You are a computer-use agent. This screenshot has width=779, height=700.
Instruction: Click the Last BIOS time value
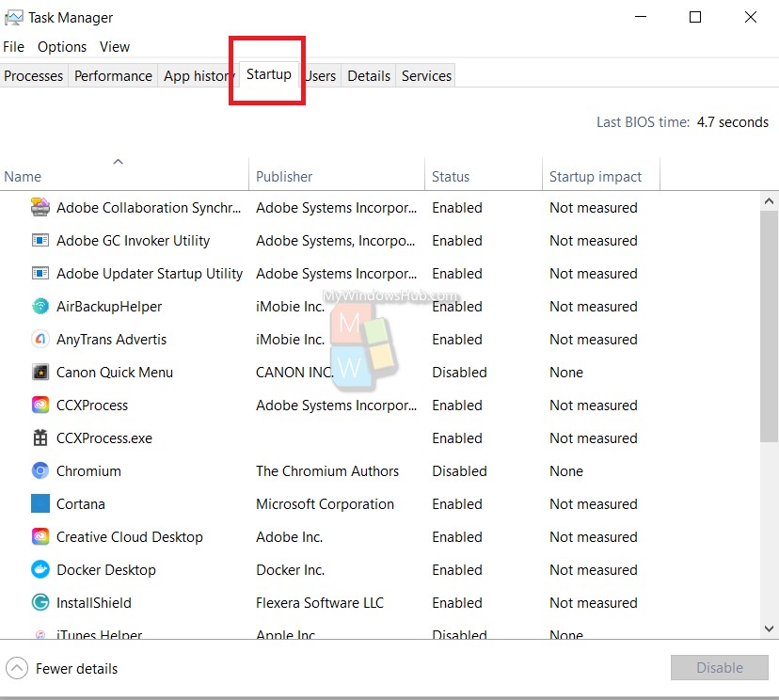733,122
